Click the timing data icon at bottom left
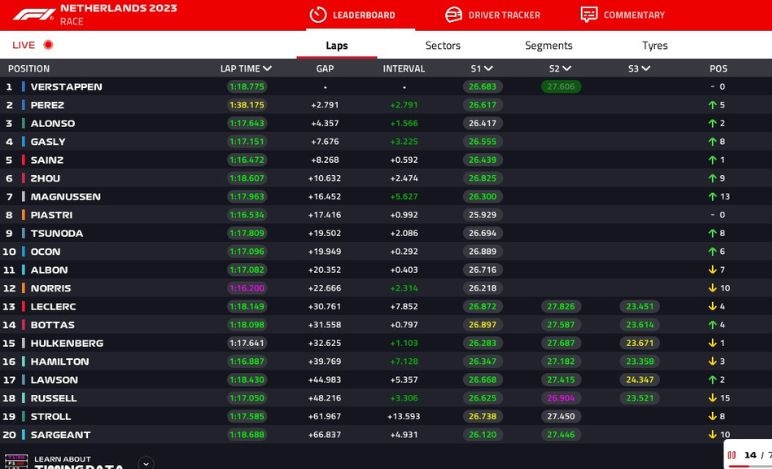Screen dimensions: 772x469 point(17,462)
